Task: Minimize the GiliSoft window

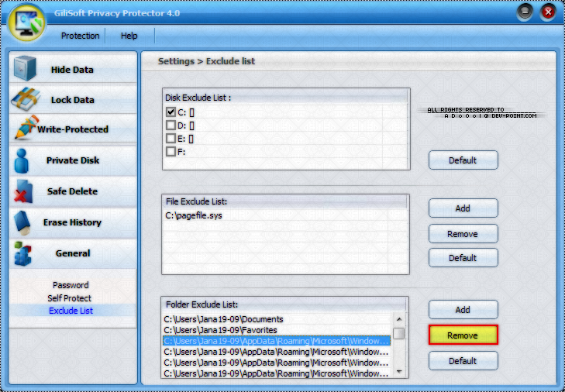Action: pyautogui.click(x=525, y=13)
